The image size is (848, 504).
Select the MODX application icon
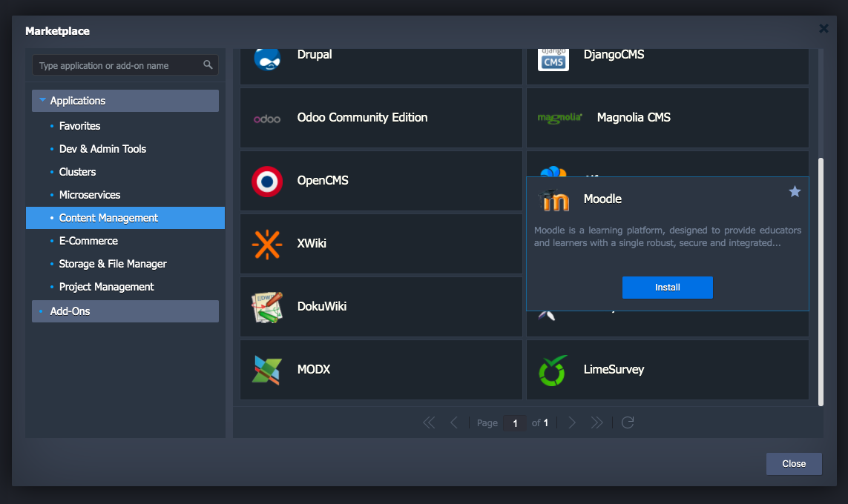click(267, 370)
